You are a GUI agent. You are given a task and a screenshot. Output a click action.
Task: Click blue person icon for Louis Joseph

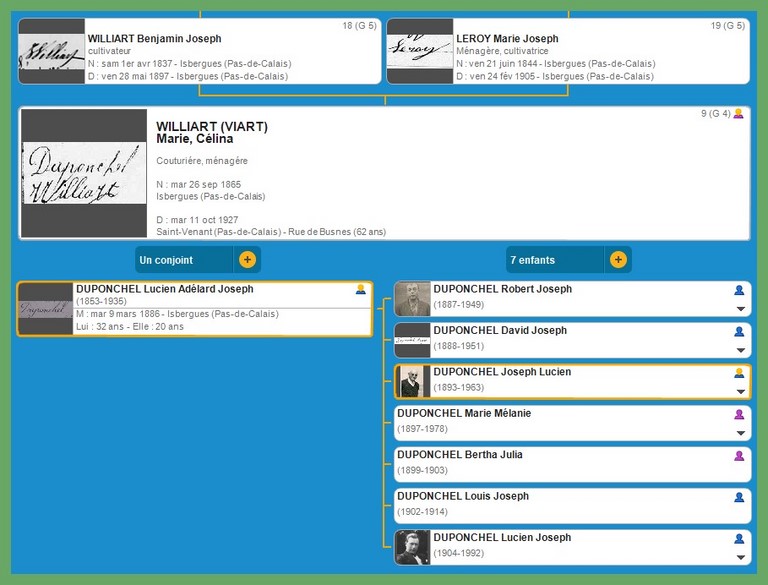click(x=740, y=497)
